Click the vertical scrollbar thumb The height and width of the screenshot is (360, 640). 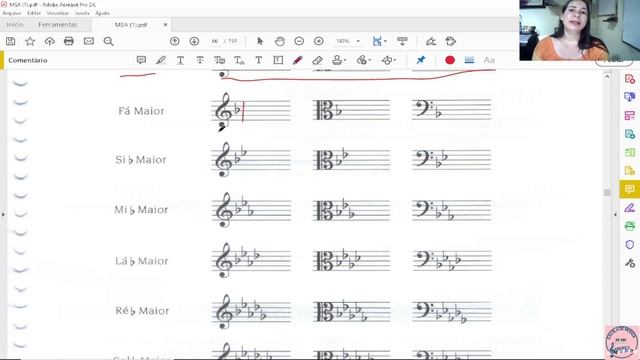click(x=607, y=192)
